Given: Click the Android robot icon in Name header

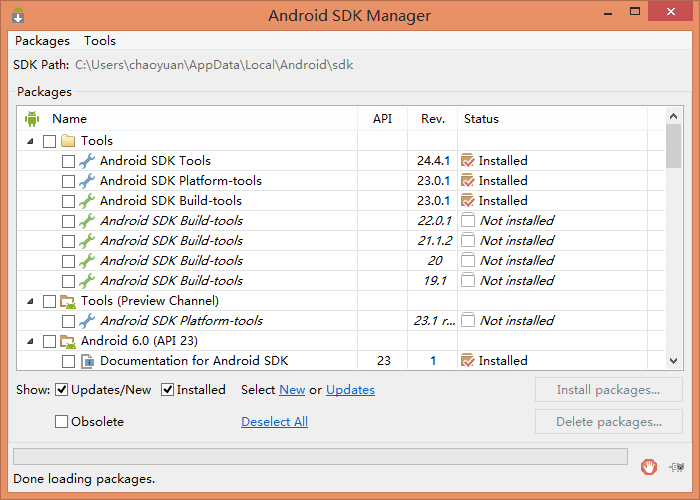Looking at the screenshot, I should (32, 119).
